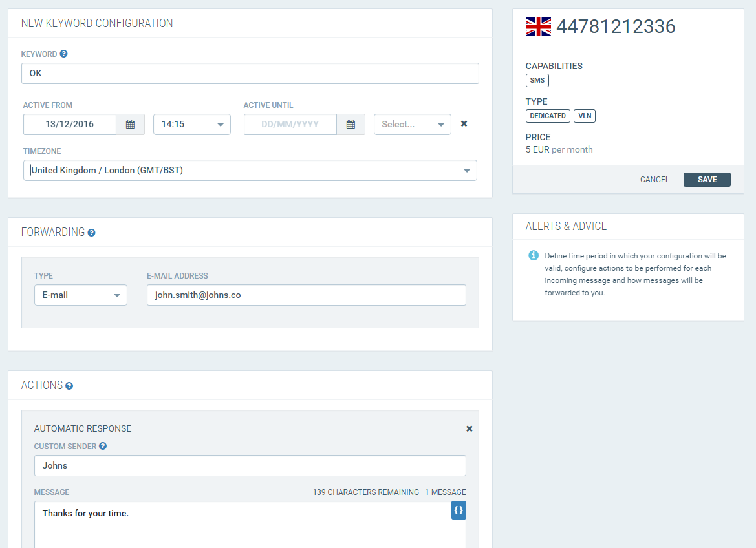Click the Actions help icon
The width and height of the screenshot is (756, 548).
[x=69, y=386]
